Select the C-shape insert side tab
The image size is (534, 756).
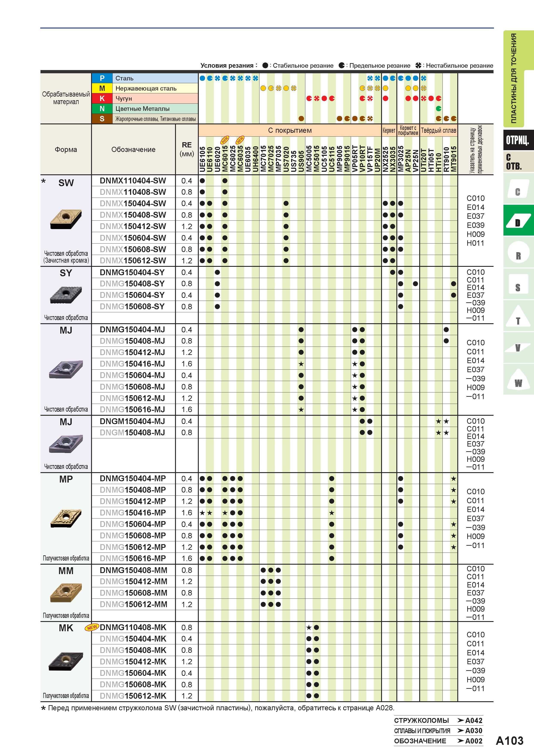[x=518, y=189]
